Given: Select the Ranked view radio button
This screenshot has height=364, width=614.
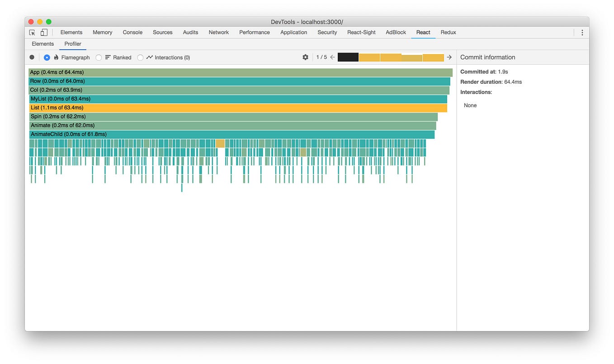Looking at the screenshot, I should [x=99, y=57].
